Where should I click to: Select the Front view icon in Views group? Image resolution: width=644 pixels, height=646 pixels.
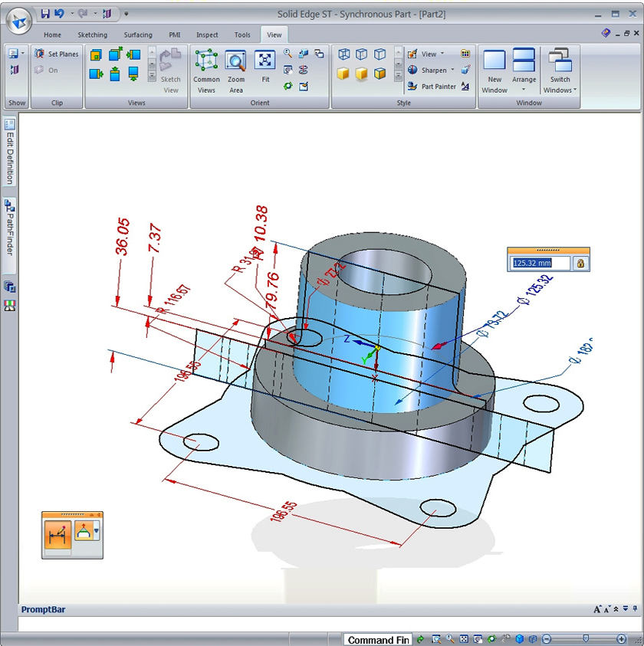point(96,54)
